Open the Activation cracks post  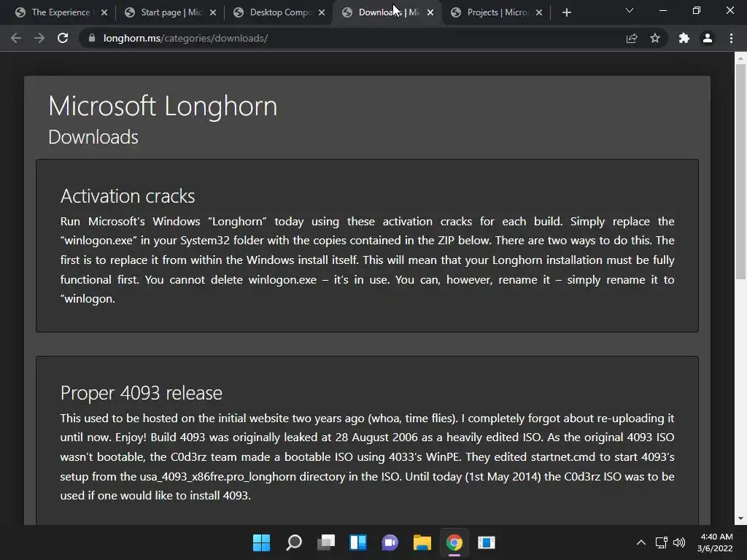[128, 195]
